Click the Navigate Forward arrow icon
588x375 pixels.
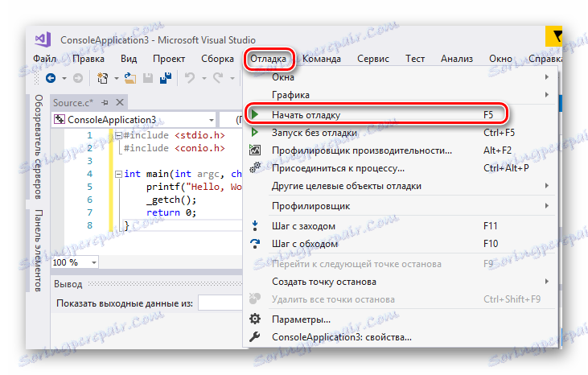[x=78, y=78]
